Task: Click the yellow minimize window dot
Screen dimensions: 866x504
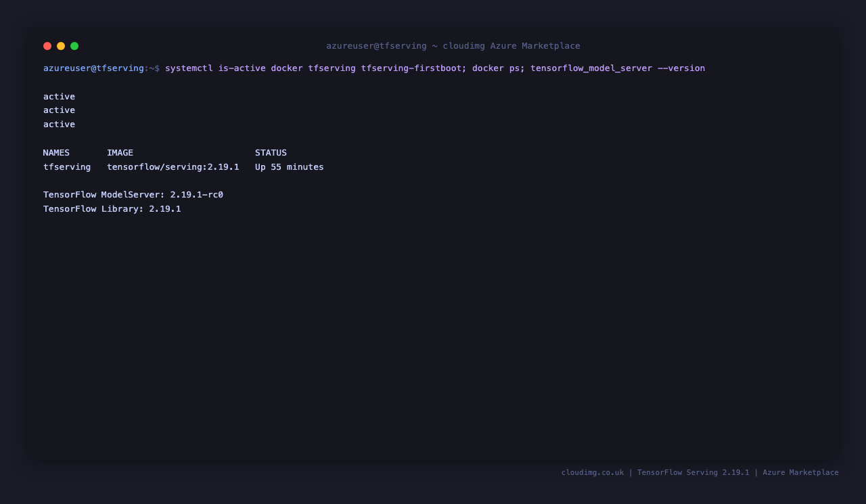Action: coord(61,46)
